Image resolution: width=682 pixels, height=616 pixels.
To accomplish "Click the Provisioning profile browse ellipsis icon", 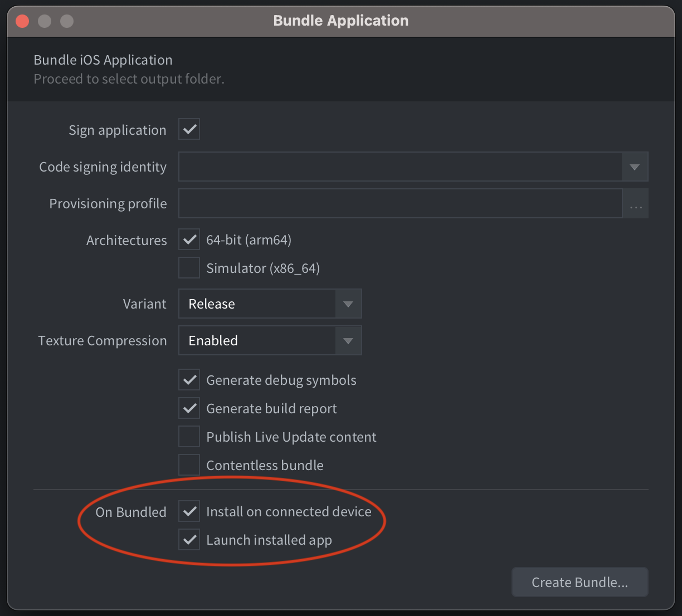I will click(x=635, y=203).
